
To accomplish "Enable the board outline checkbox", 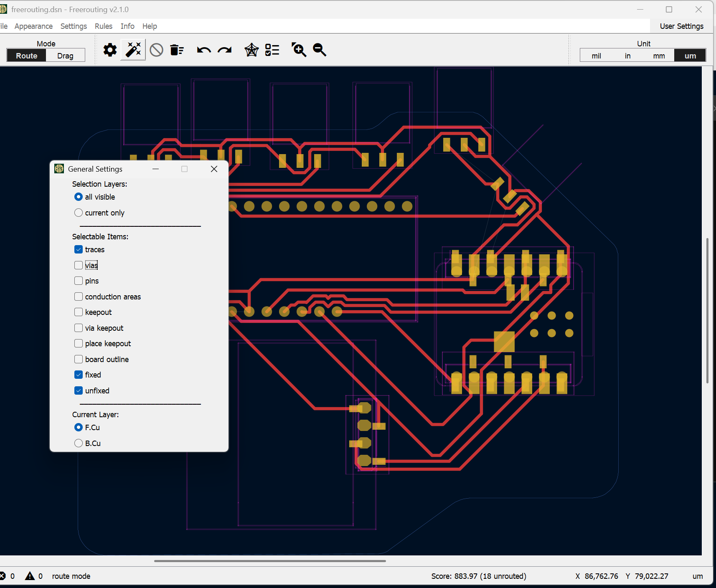I will [x=79, y=360].
